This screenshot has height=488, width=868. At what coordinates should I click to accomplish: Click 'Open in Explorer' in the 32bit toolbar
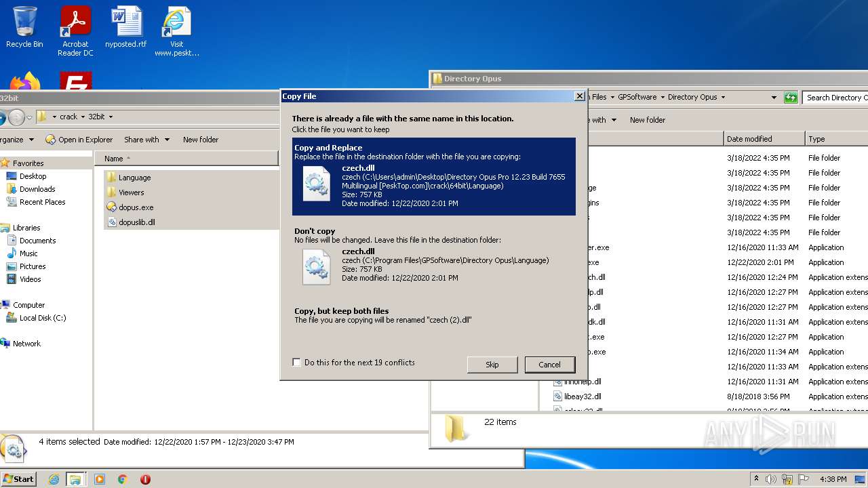[79, 140]
